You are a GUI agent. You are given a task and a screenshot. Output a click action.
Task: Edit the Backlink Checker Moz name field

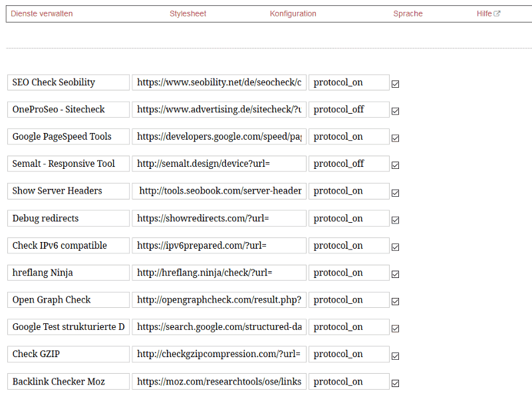68,382
